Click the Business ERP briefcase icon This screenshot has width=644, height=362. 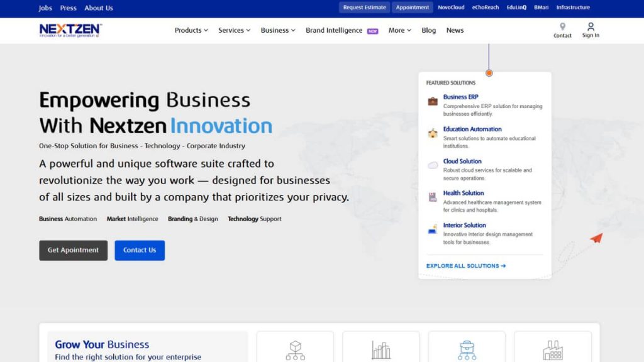pos(433,101)
